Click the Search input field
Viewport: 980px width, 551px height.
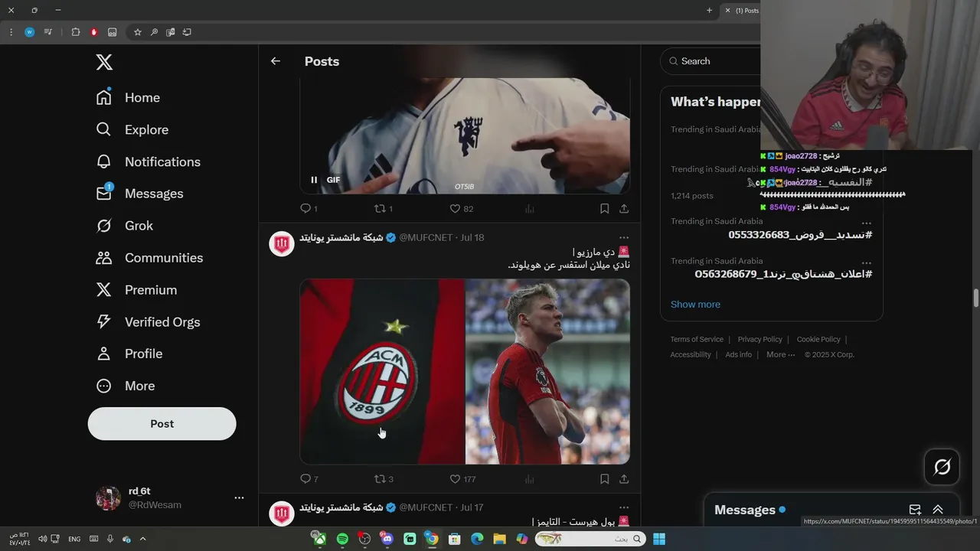tap(712, 61)
